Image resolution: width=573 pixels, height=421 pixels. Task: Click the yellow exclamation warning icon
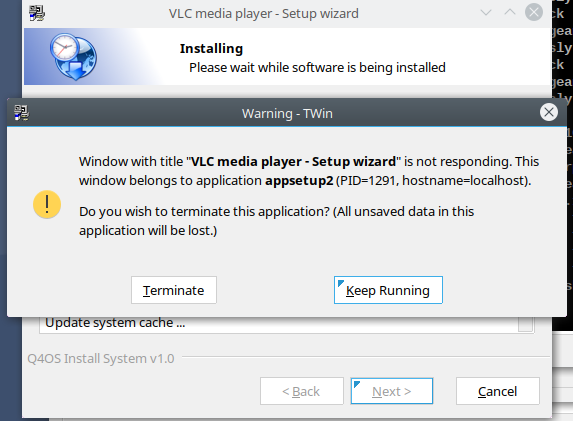pyautogui.click(x=47, y=204)
